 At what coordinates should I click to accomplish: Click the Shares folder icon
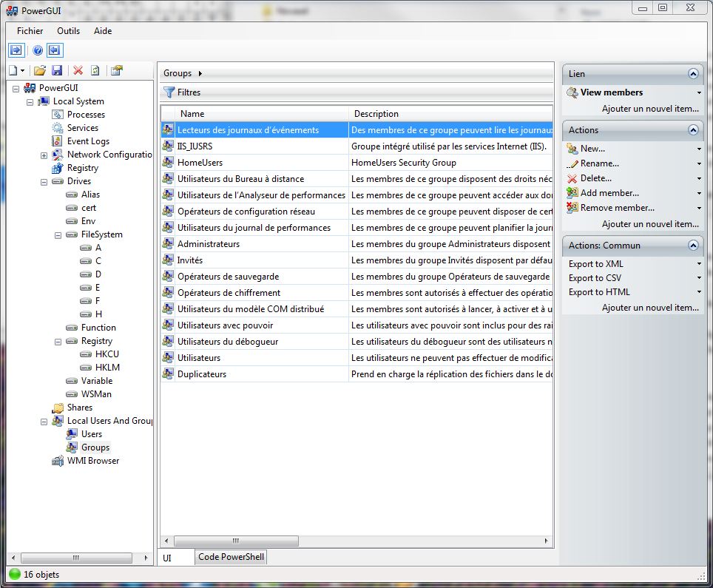click(x=58, y=408)
